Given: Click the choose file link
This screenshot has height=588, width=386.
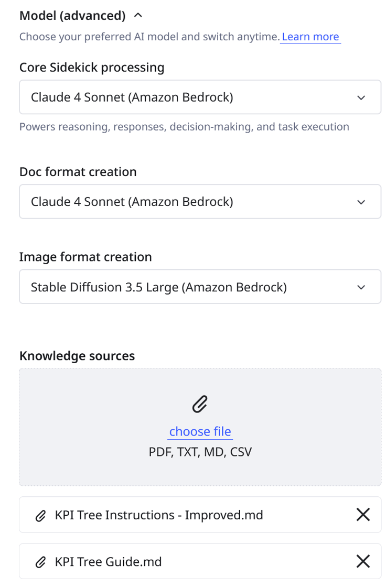Looking at the screenshot, I should point(200,431).
